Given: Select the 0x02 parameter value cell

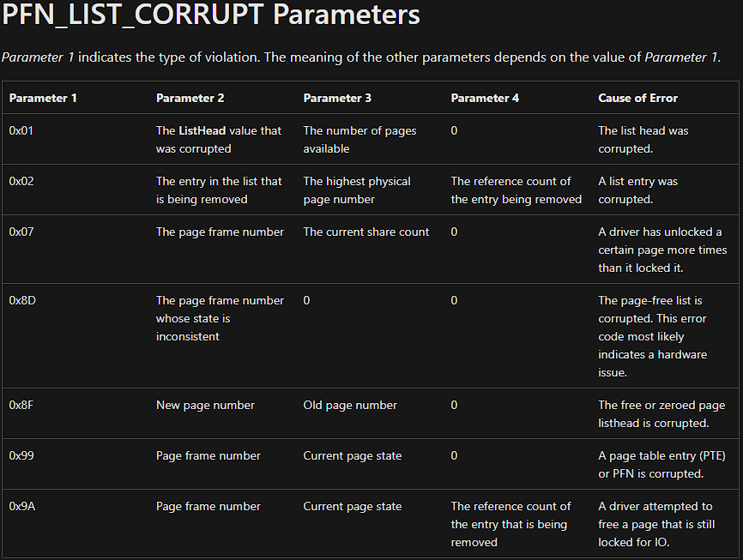Looking at the screenshot, I should pyautogui.click(x=21, y=181).
